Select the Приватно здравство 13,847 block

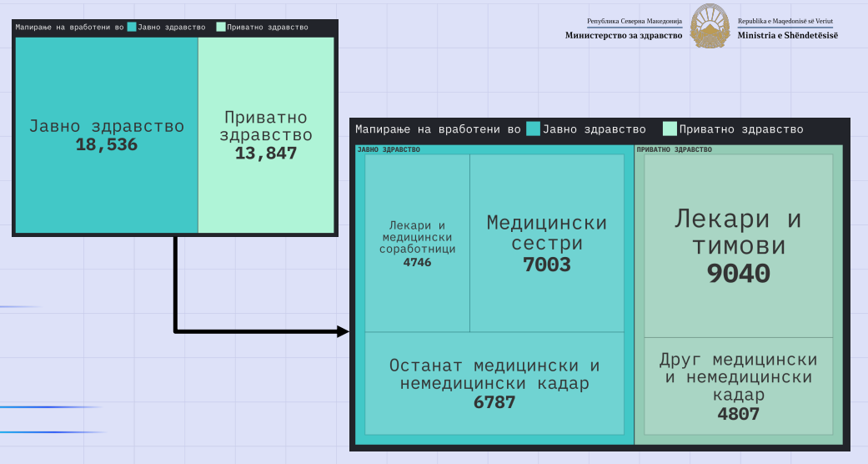click(266, 135)
